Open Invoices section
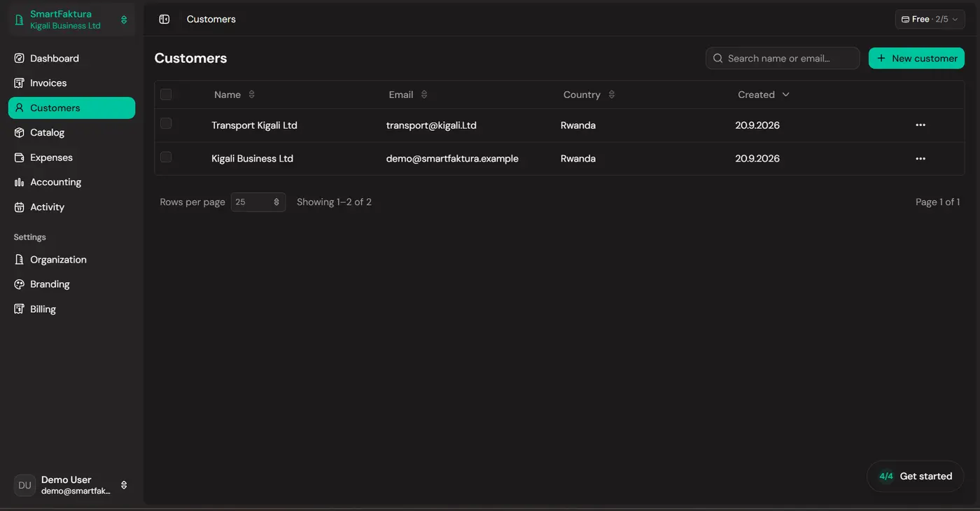This screenshot has width=980, height=511. click(x=71, y=83)
